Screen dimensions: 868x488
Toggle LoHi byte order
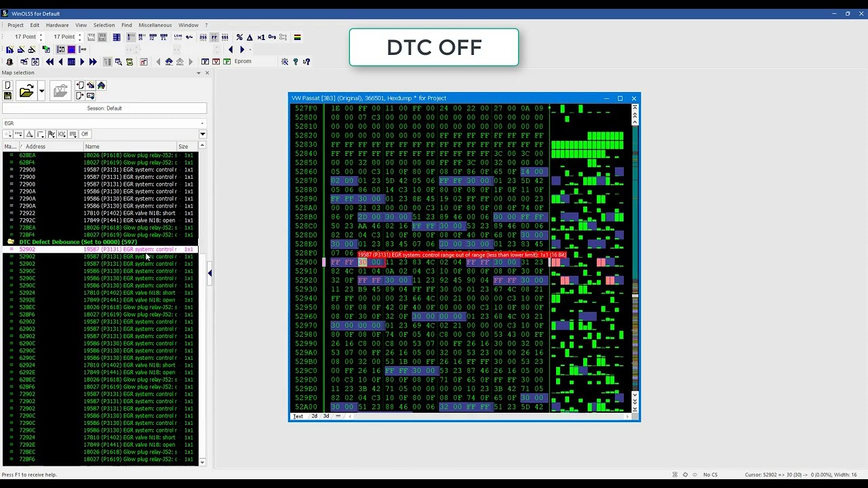tap(178, 37)
